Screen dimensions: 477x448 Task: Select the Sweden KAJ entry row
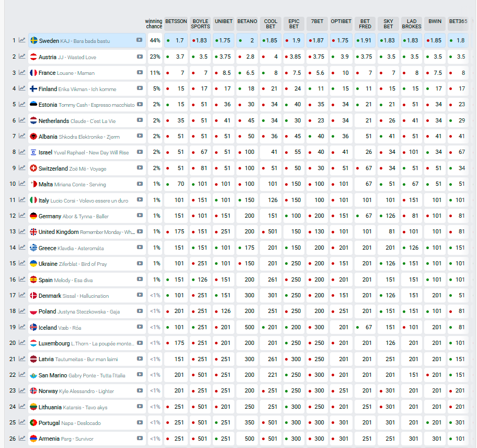(87, 40)
